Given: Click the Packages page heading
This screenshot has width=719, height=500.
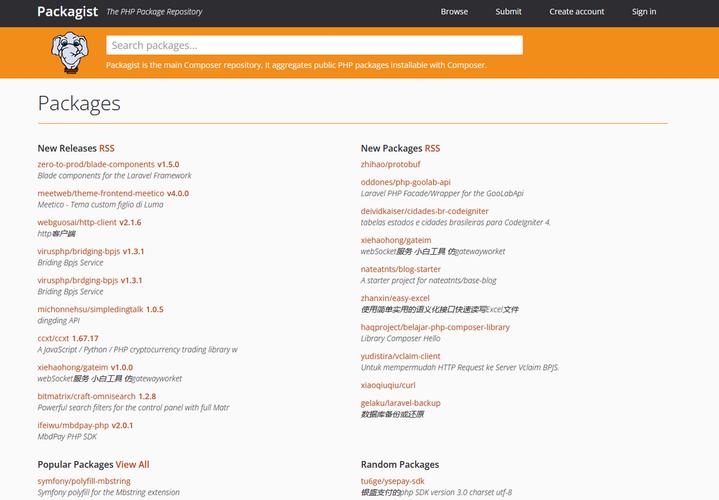Looking at the screenshot, I should pyautogui.click(x=79, y=103).
